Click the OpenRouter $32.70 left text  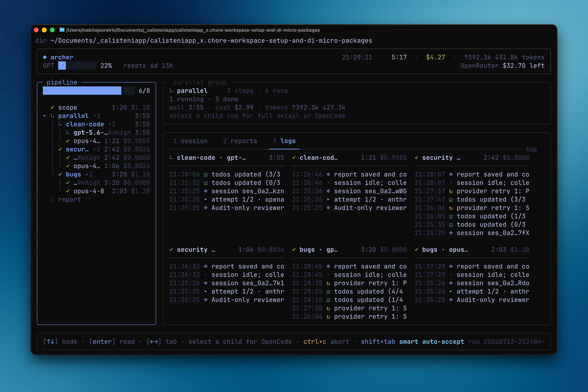coord(502,66)
